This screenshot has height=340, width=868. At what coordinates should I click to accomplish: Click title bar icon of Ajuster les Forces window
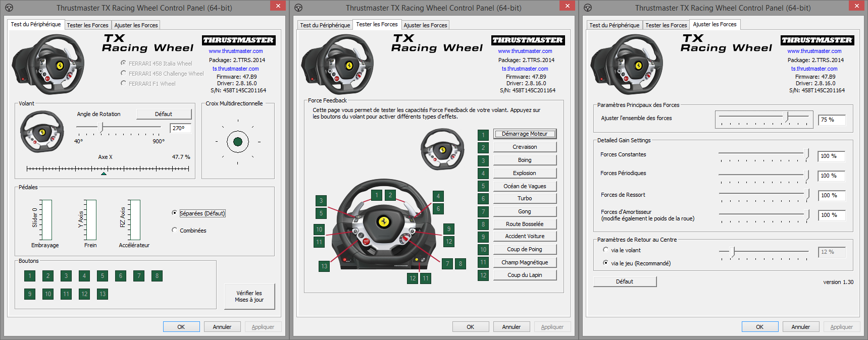tap(588, 8)
